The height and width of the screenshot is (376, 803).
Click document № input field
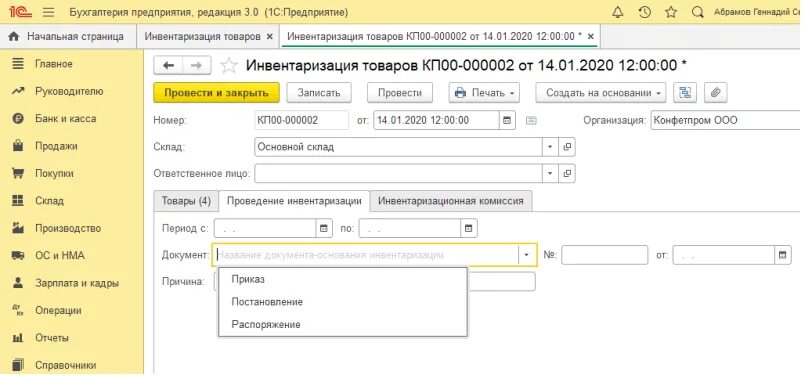point(605,255)
